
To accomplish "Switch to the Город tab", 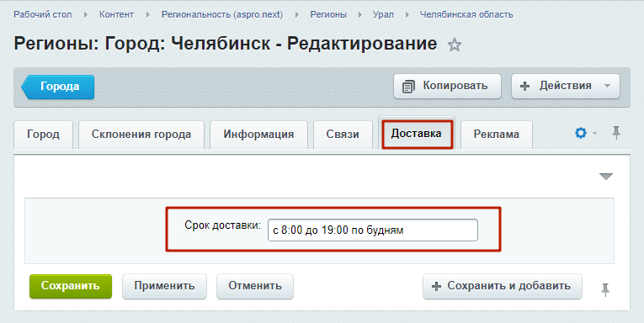I will (43, 135).
